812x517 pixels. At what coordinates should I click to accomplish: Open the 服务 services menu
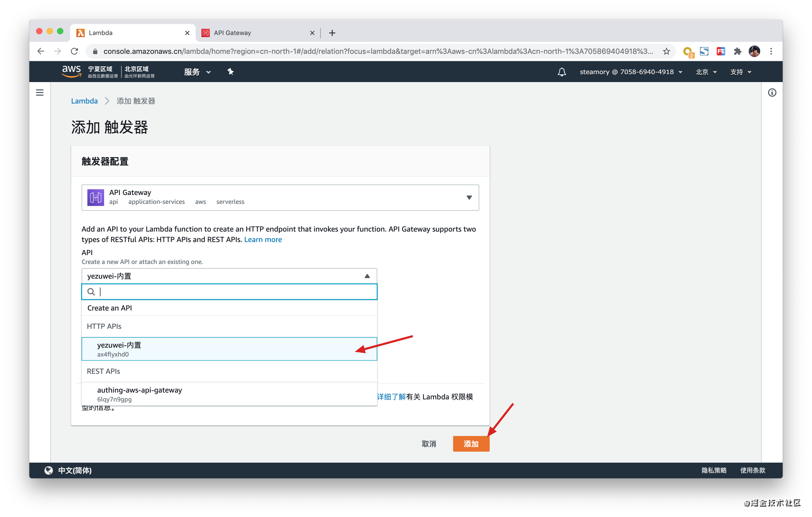coord(197,72)
